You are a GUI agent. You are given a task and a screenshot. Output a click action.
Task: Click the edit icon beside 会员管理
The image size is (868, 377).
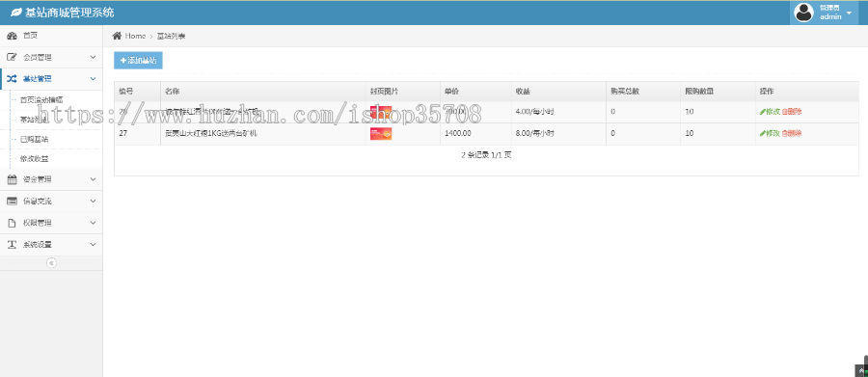[x=12, y=57]
